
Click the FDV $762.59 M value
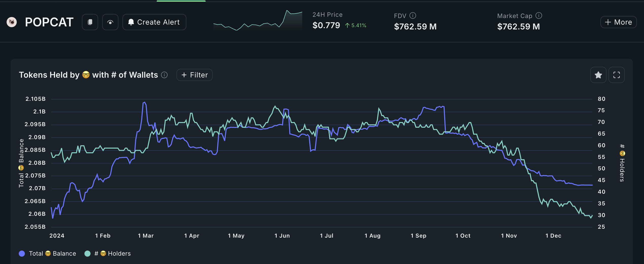coord(415,26)
